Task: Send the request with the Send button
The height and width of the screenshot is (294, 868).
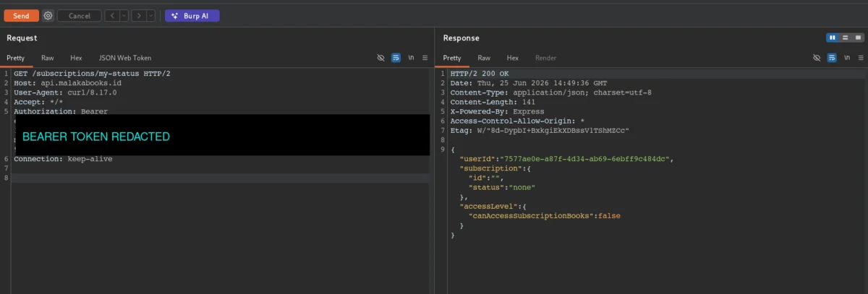Action: tap(21, 16)
